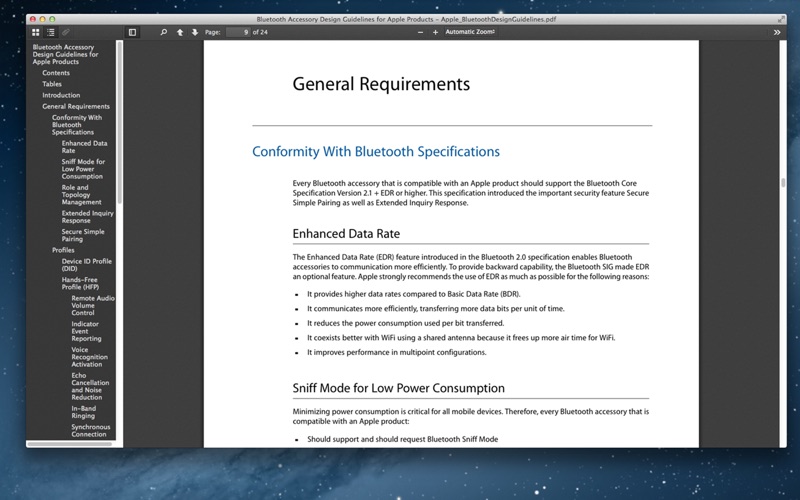Select In-Band Ringing outline item
This screenshot has height=500, width=800.
(x=83, y=412)
